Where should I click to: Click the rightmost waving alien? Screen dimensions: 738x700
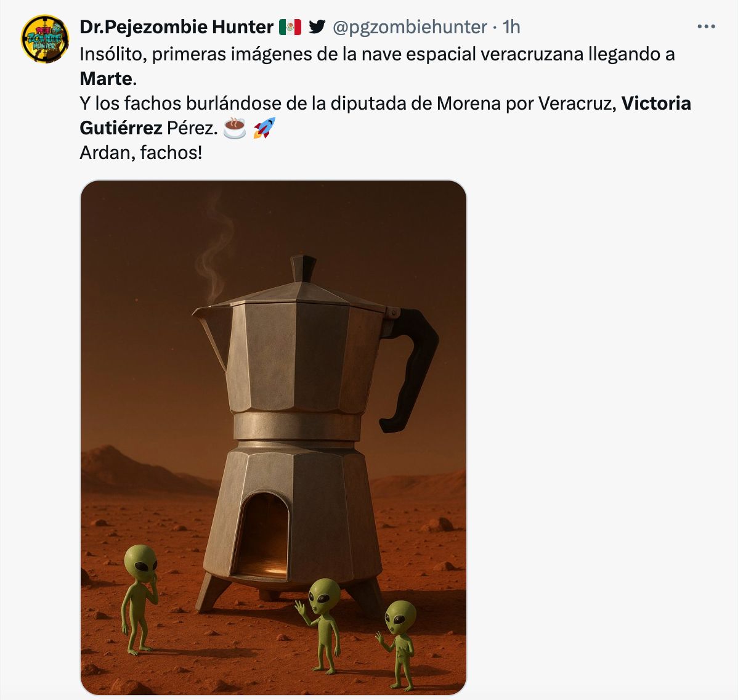pos(399,645)
